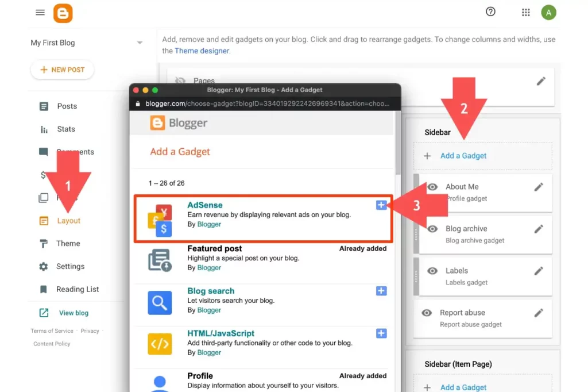Edit the Labels gadget
Image resolution: width=588 pixels, height=392 pixels.
(539, 271)
